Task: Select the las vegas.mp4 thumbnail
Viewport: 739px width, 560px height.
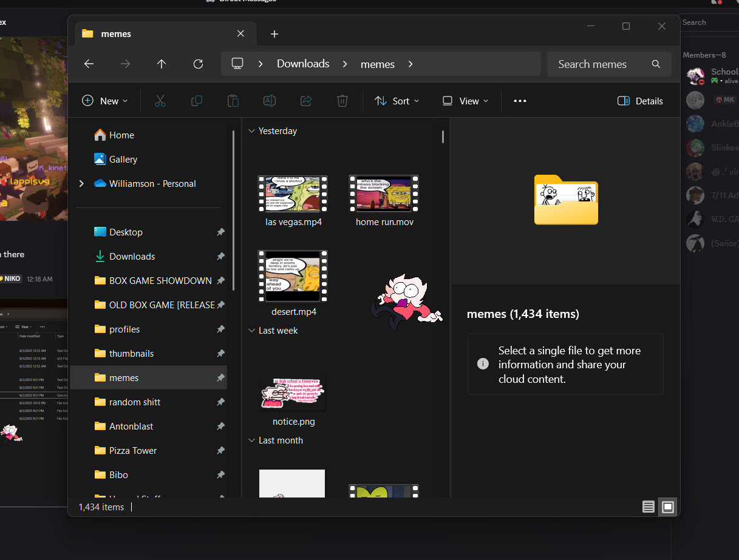Action: point(293,194)
